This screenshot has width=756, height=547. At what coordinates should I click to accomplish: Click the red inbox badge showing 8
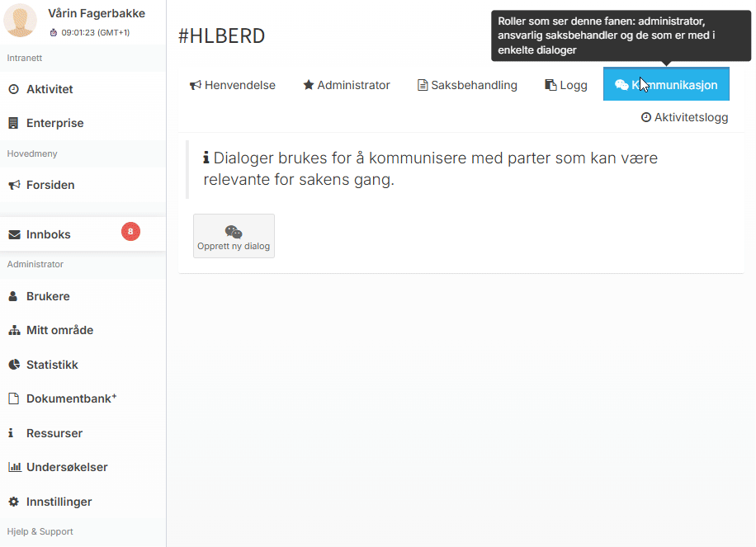pyautogui.click(x=130, y=232)
